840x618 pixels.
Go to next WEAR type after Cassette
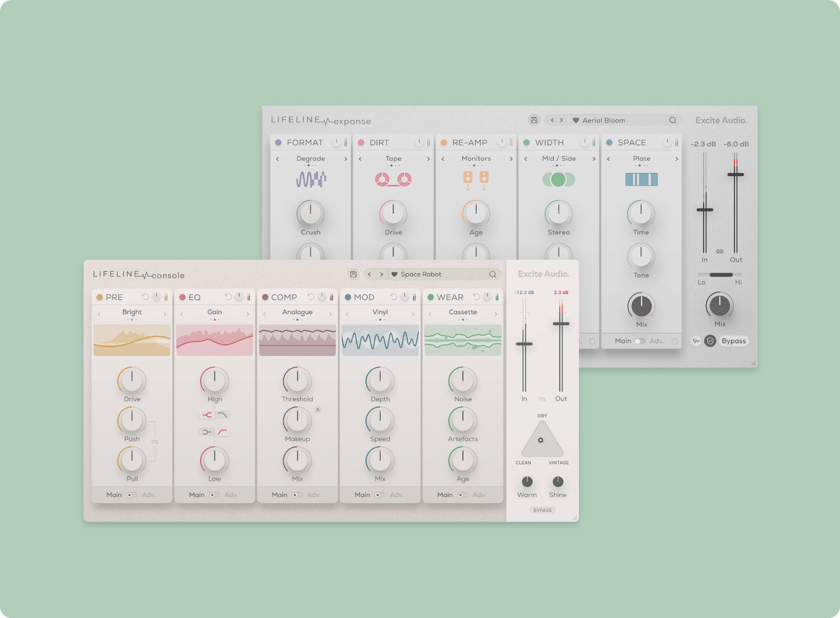pyautogui.click(x=496, y=314)
